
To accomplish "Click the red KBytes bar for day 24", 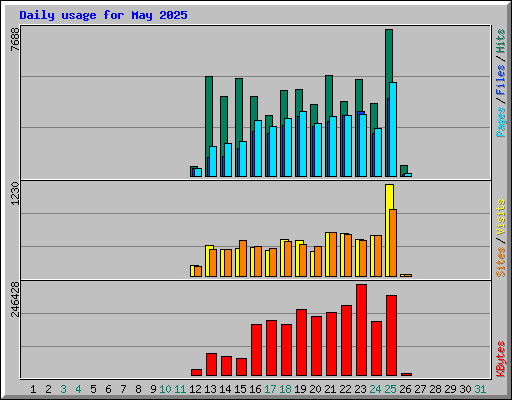I will (x=376, y=349).
